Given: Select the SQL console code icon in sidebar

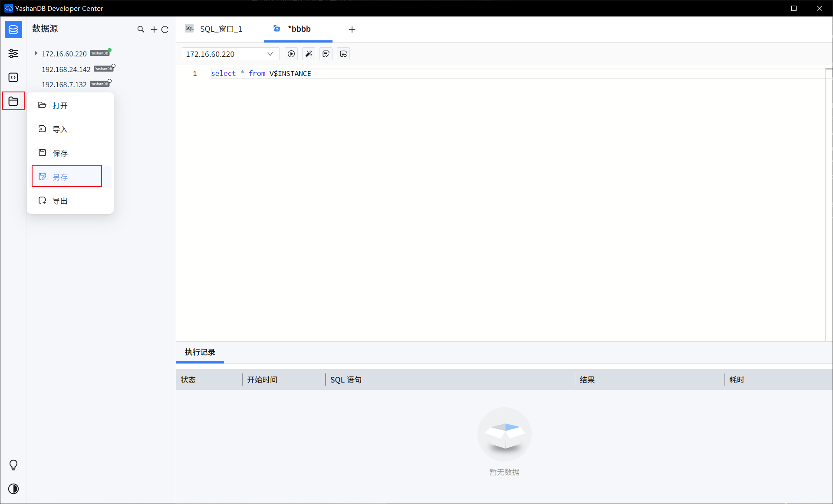Looking at the screenshot, I should (x=13, y=77).
